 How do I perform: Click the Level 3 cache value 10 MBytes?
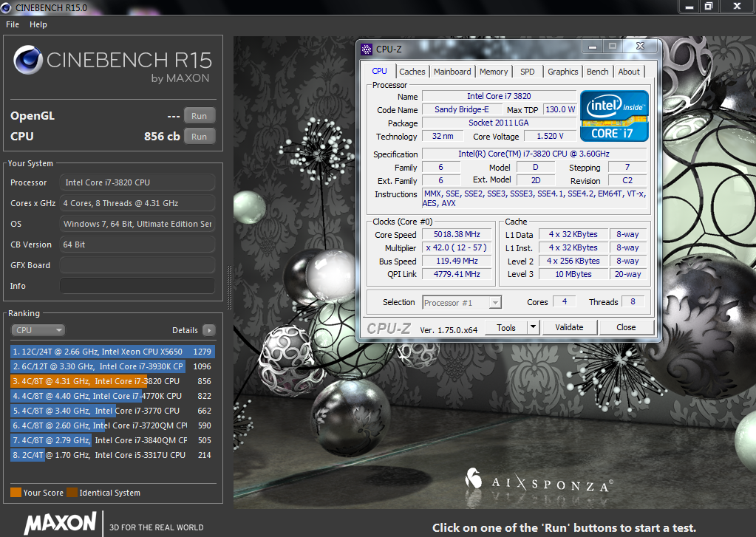coord(573,274)
